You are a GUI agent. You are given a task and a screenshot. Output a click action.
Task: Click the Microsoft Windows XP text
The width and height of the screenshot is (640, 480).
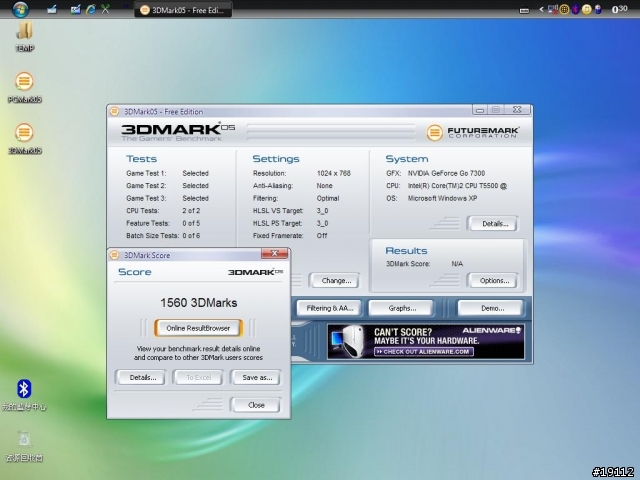442,198
